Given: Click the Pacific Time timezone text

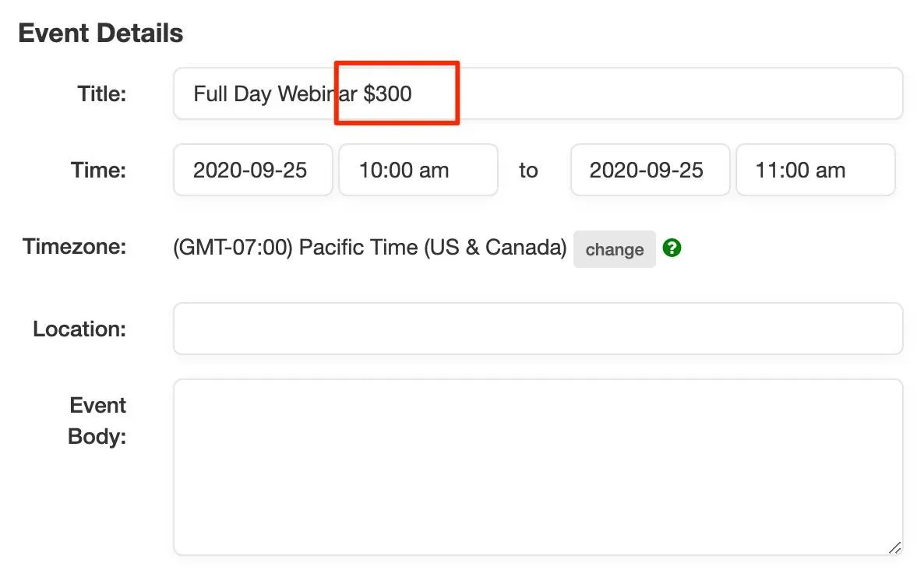Looking at the screenshot, I should tap(370, 247).
